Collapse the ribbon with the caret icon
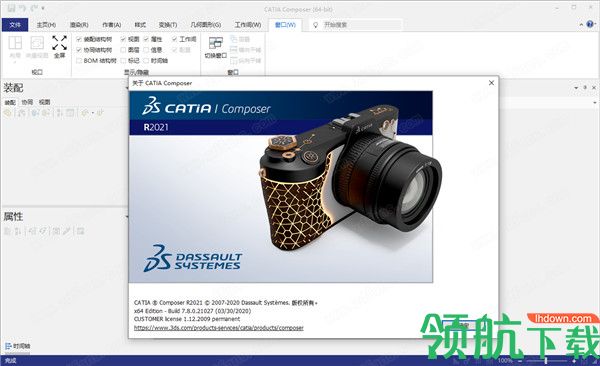600x366 pixels. coord(581,25)
